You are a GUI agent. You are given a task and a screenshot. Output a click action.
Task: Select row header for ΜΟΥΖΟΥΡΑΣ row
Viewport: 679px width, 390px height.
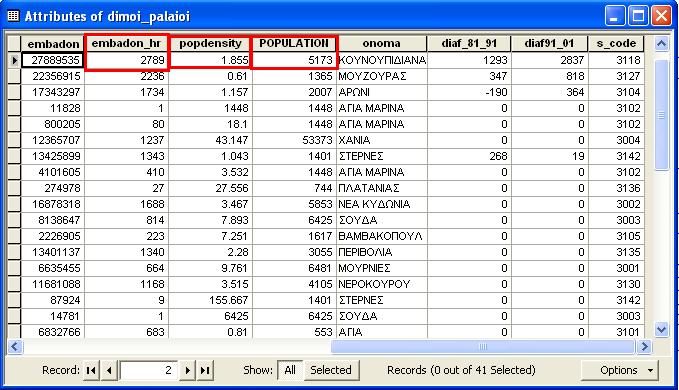(x=14, y=76)
